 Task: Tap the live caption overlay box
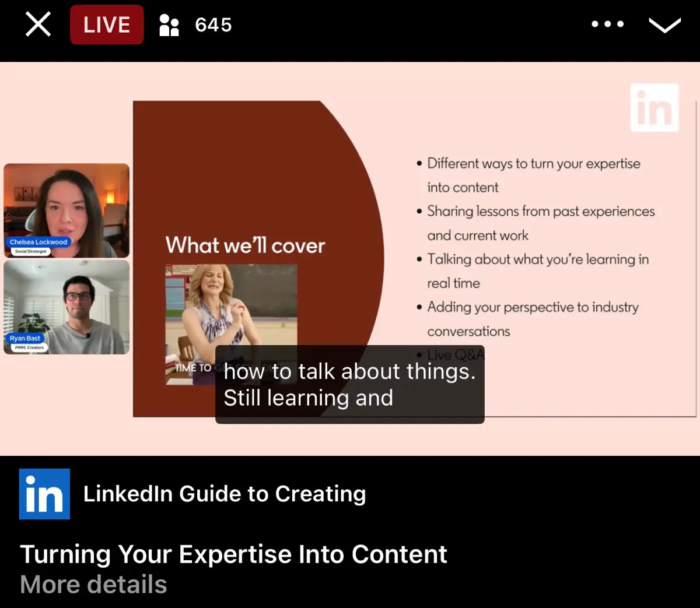350,385
